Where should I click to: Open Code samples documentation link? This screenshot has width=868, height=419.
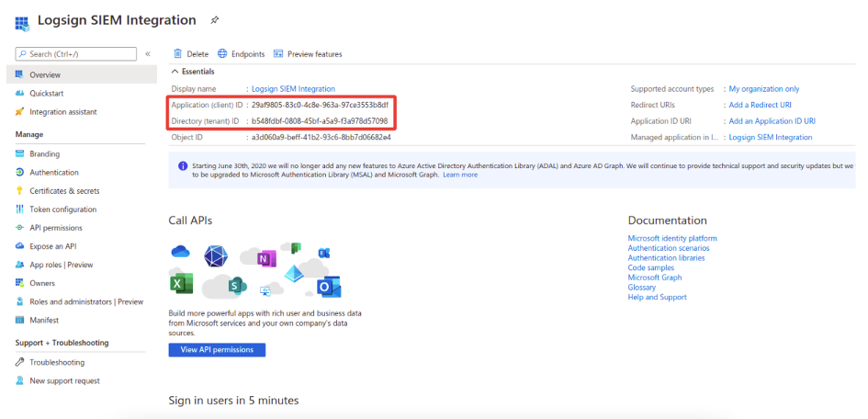(651, 268)
